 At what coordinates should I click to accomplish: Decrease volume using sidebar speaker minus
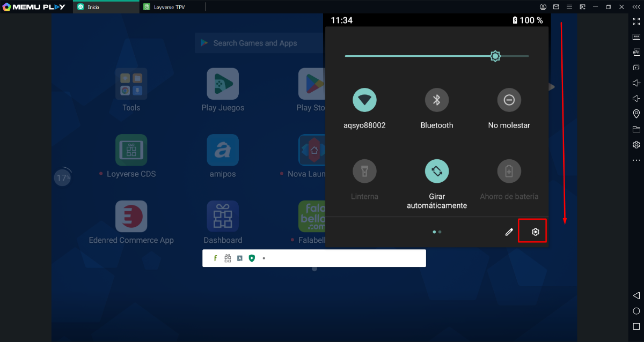pyautogui.click(x=636, y=99)
